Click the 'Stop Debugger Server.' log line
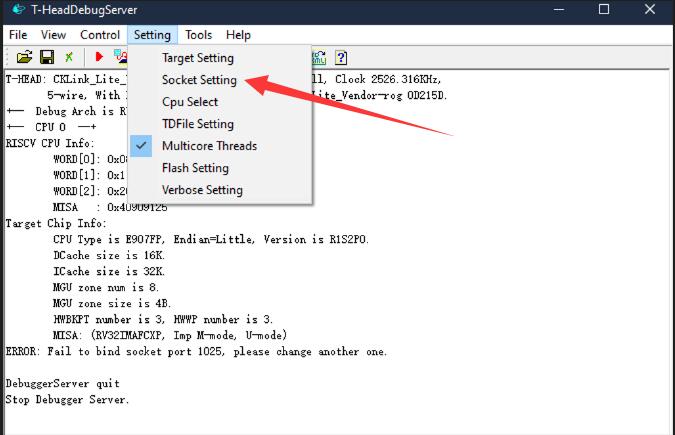 point(67,400)
